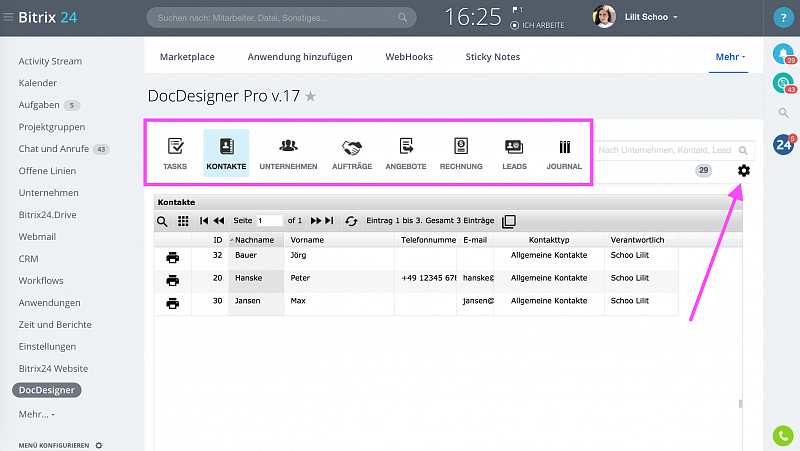Open Projektgruppen in sidebar
This screenshot has height=451, width=800.
(52, 127)
